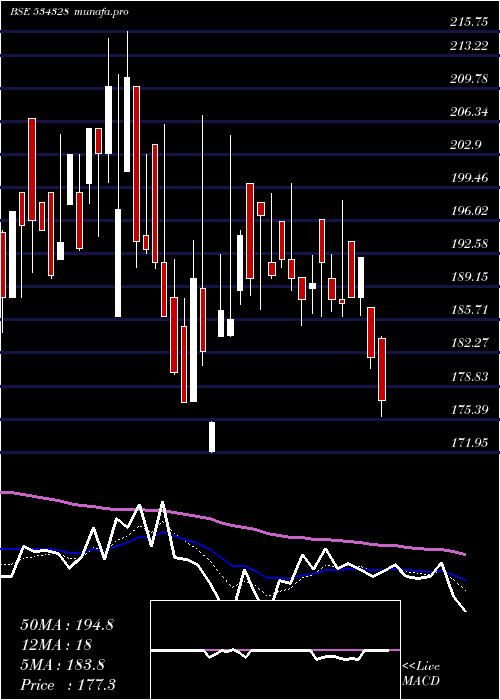Click the 175.39 price axis label
This screenshot has height=700, width=500.
pos(469,410)
